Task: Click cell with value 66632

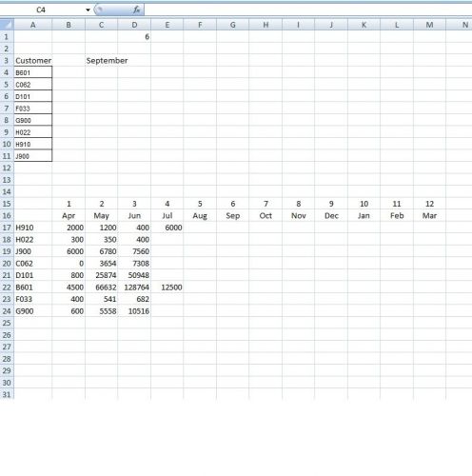Action: pos(102,288)
